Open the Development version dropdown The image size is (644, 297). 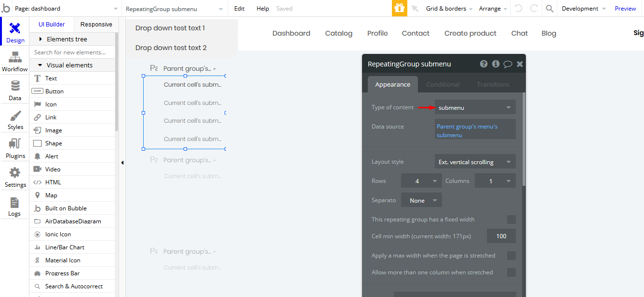point(583,9)
